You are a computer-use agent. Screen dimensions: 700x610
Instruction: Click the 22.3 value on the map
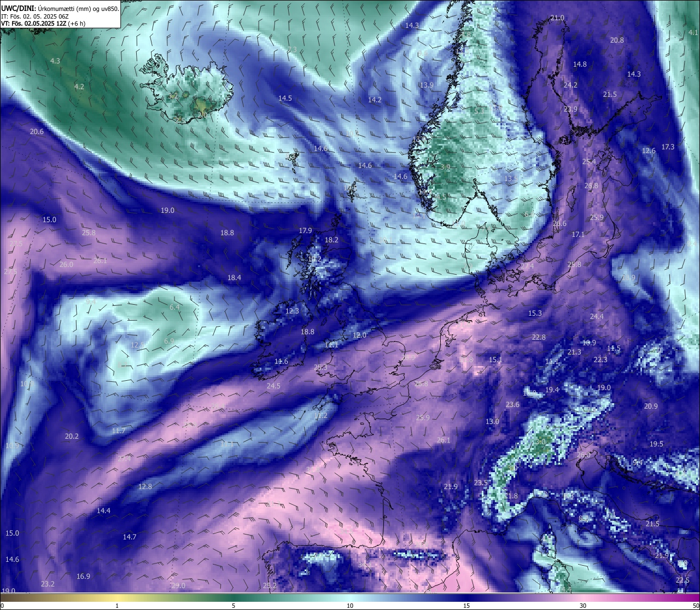(600, 359)
